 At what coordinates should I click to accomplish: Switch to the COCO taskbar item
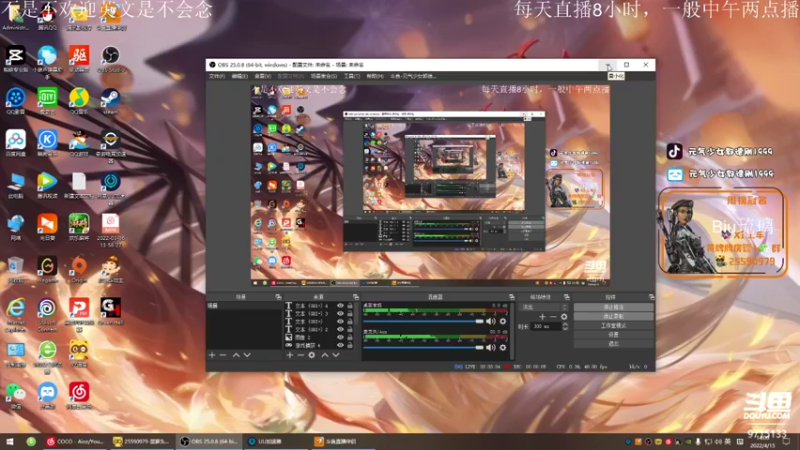[74, 442]
